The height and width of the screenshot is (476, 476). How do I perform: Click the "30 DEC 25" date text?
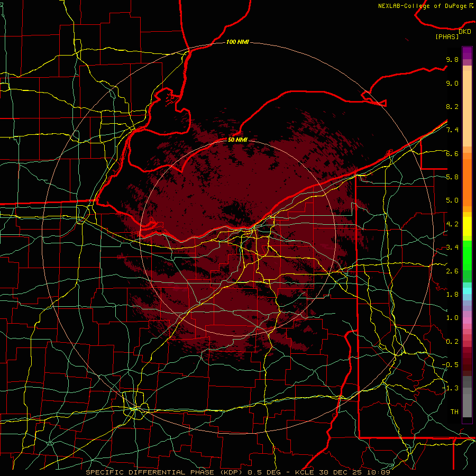[340, 472]
